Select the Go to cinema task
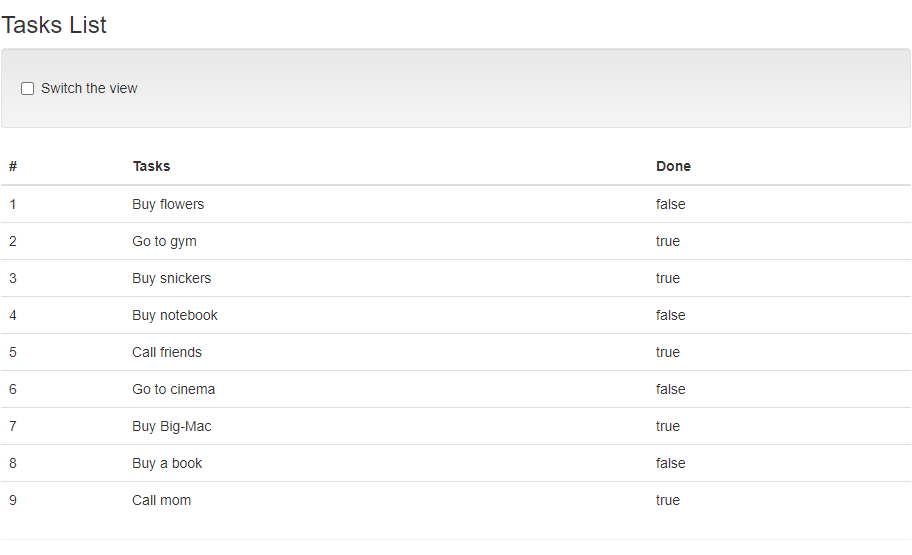 pyautogui.click(x=174, y=389)
